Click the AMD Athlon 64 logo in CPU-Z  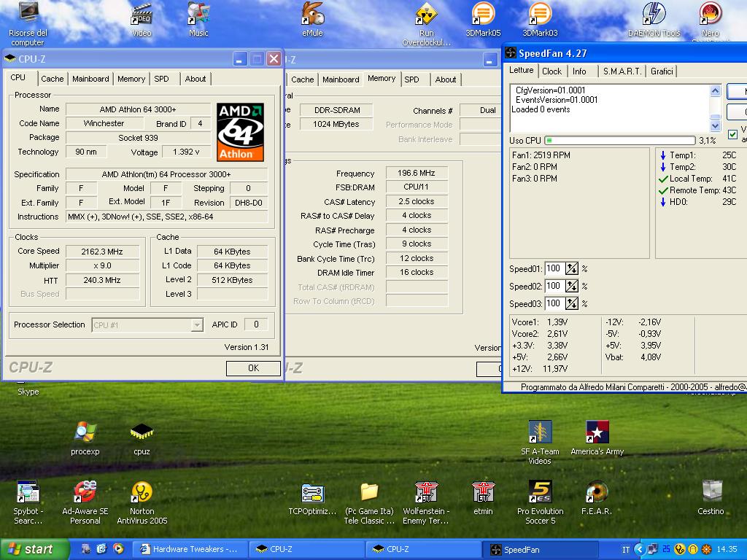click(x=240, y=132)
